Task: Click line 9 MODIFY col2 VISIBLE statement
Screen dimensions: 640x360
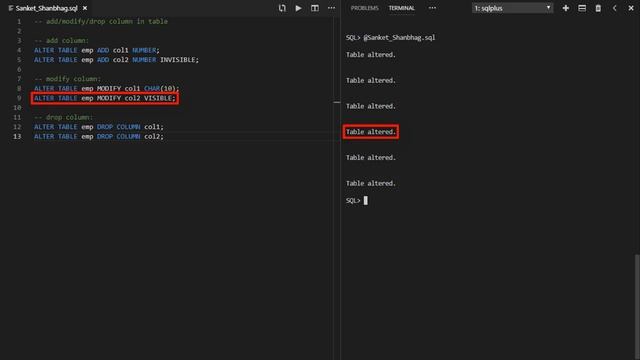Action: [x=105, y=98]
